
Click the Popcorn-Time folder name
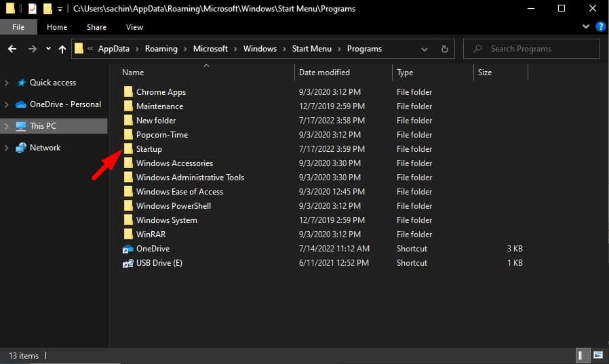click(162, 135)
